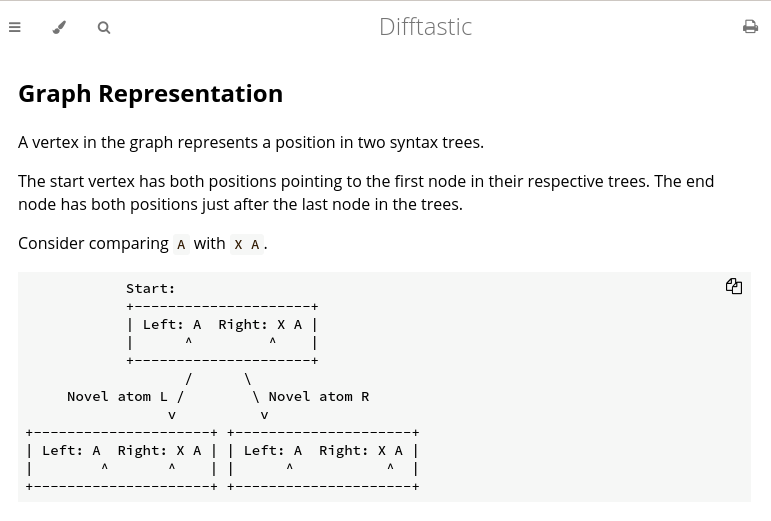This screenshot has height=521, width=771.
Task: Click the left arrow "v" below Novel atom L
Action: tap(172, 414)
